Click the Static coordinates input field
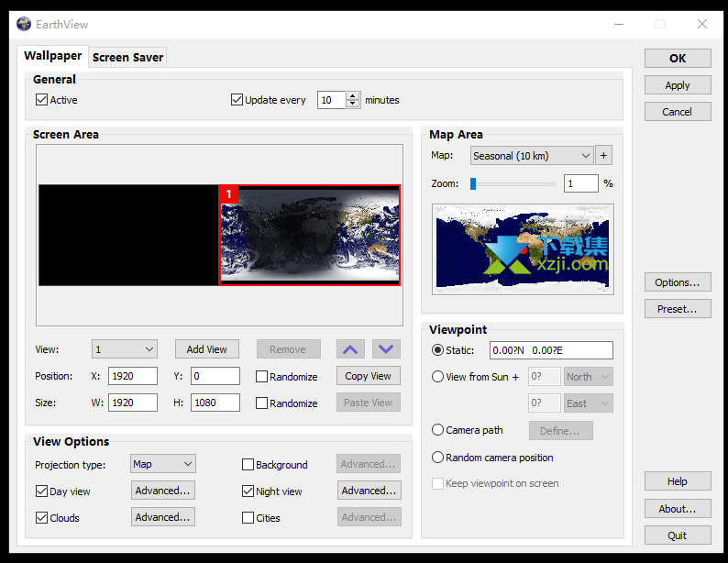Screen dimensions: 728x563 (551, 350)
